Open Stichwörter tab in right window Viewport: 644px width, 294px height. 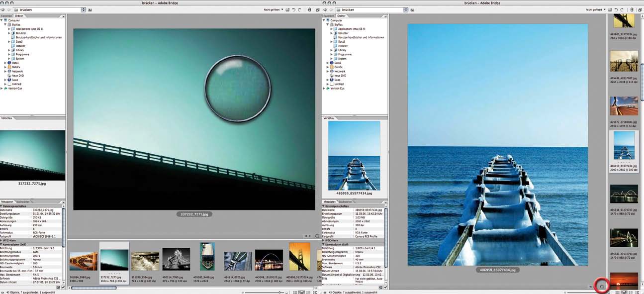point(345,201)
